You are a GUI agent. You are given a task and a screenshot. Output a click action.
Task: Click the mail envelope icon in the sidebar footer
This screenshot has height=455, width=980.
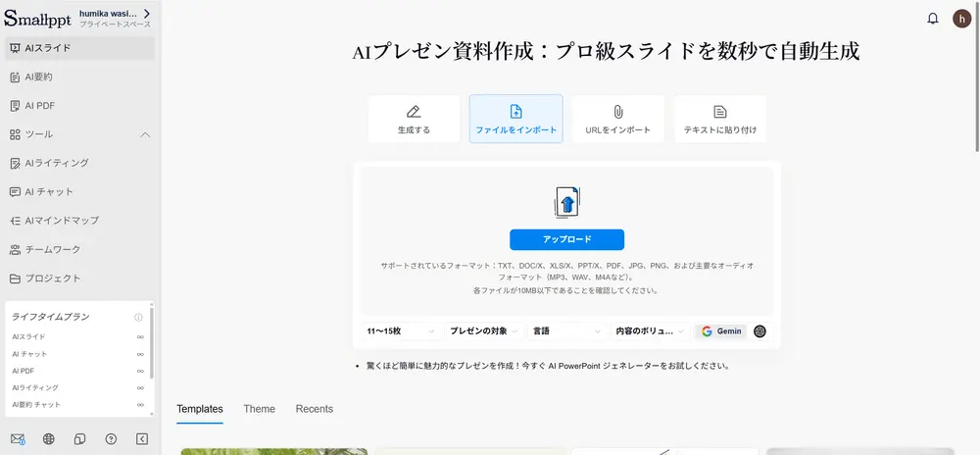(18, 439)
